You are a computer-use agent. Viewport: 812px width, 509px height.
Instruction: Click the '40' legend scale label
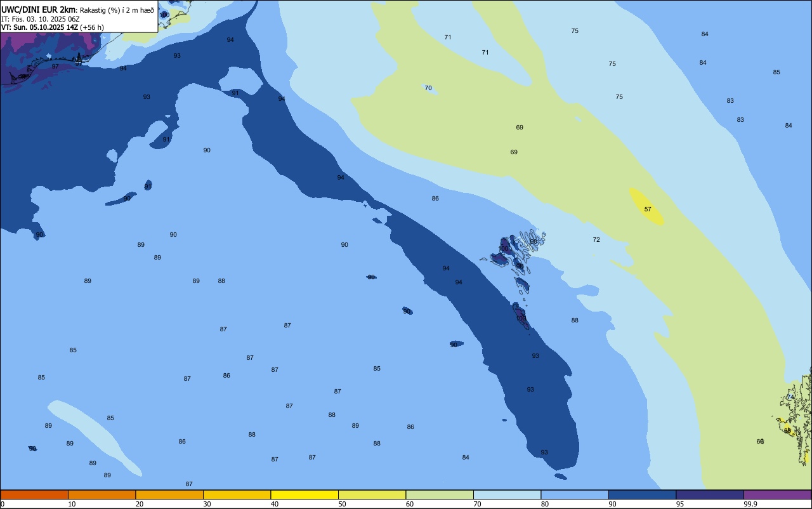pyautogui.click(x=275, y=504)
